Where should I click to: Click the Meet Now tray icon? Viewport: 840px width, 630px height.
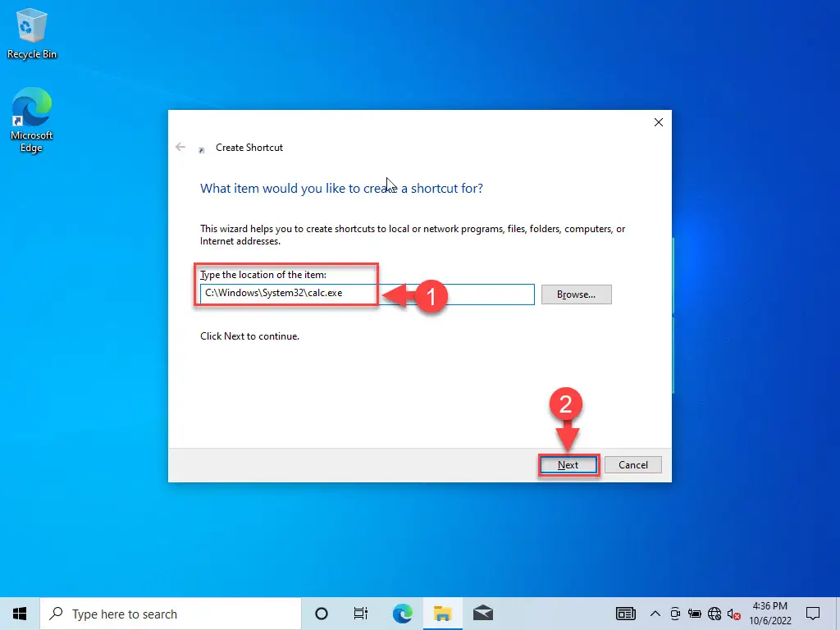coord(675,614)
